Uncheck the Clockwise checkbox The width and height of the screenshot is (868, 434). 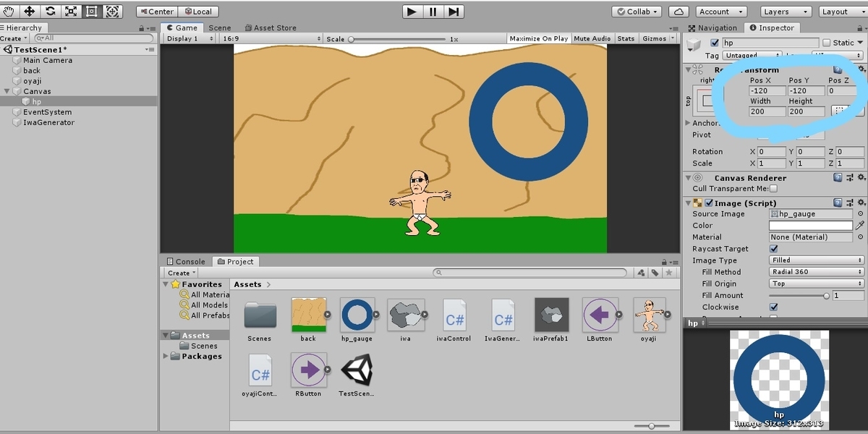tap(774, 307)
